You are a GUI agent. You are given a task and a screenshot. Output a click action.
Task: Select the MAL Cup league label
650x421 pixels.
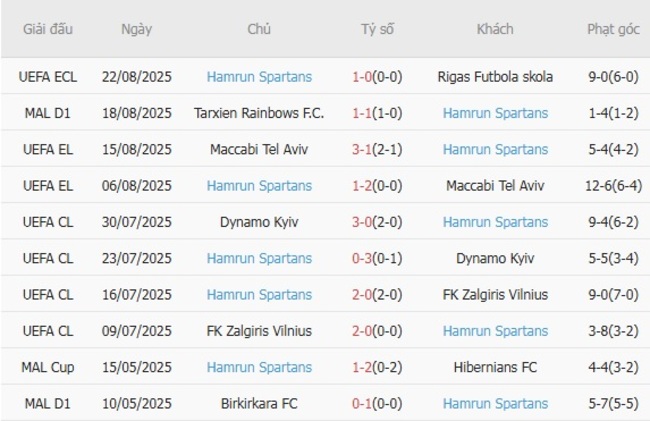tap(48, 367)
